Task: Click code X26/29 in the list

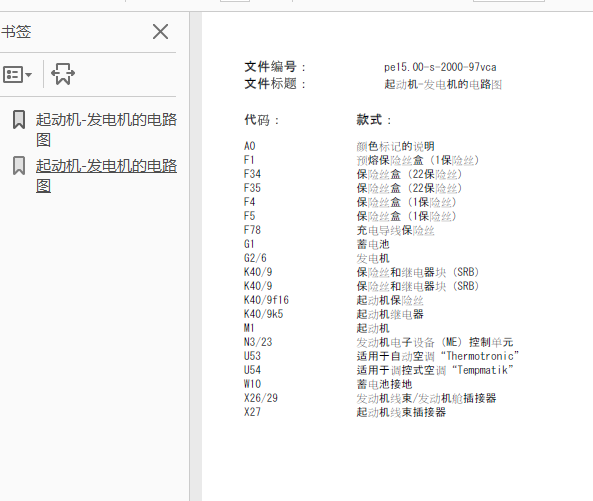Action: point(261,398)
